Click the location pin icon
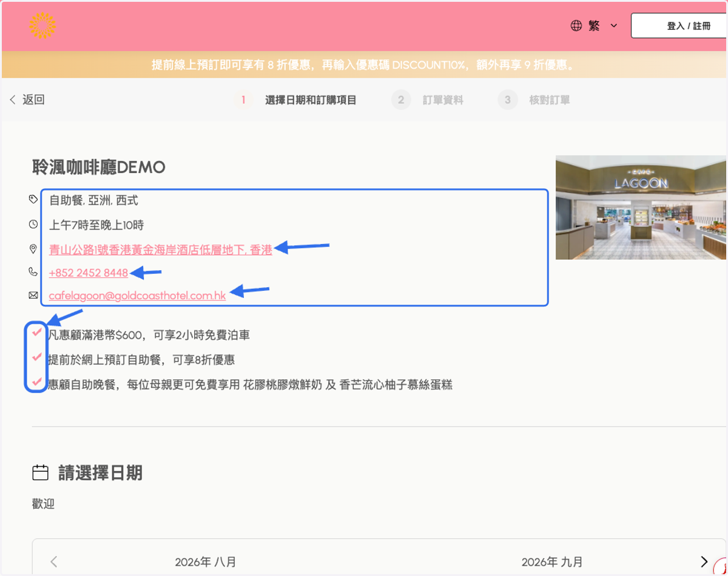The height and width of the screenshot is (576, 728). [33, 249]
